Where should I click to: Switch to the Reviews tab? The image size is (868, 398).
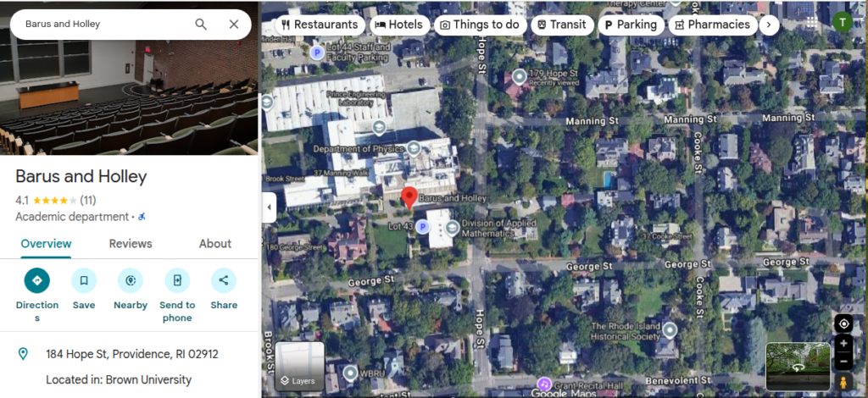(x=131, y=244)
